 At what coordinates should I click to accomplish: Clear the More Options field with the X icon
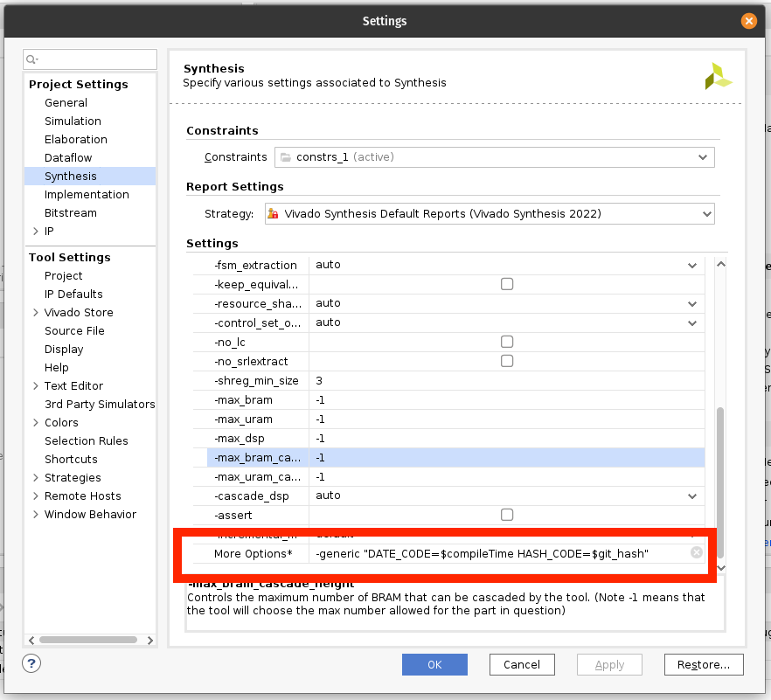[x=696, y=552]
